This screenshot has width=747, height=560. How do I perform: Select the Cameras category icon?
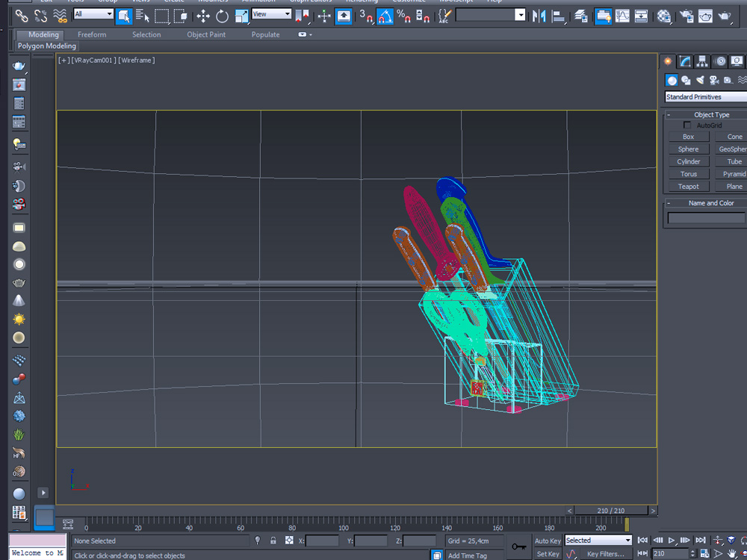click(713, 80)
